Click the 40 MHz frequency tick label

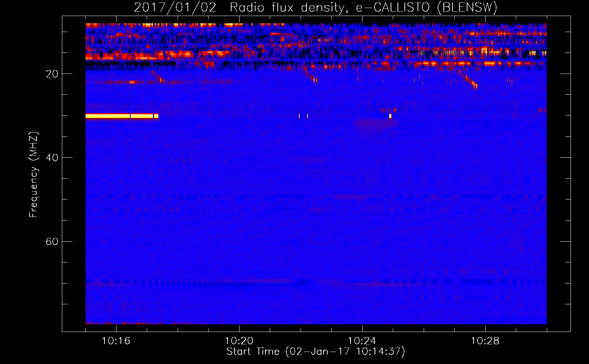point(52,158)
